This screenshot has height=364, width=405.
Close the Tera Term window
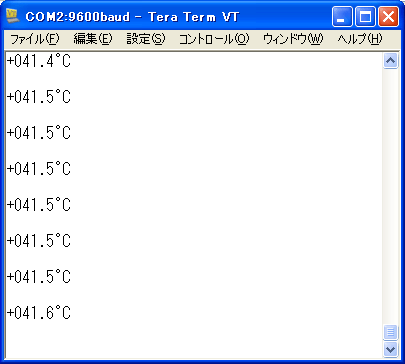tap(388, 17)
